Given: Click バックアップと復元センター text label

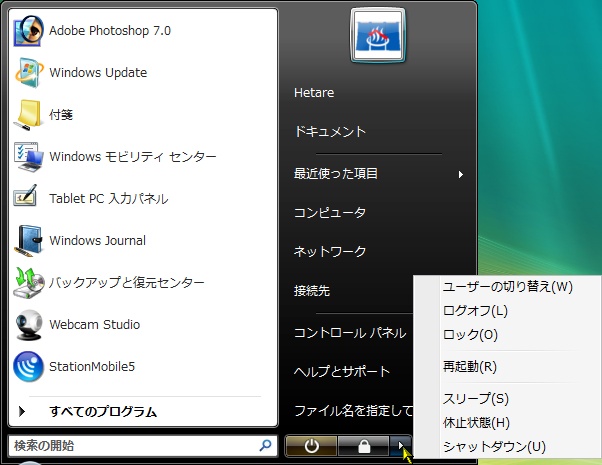Looking at the screenshot, I should [127, 283].
